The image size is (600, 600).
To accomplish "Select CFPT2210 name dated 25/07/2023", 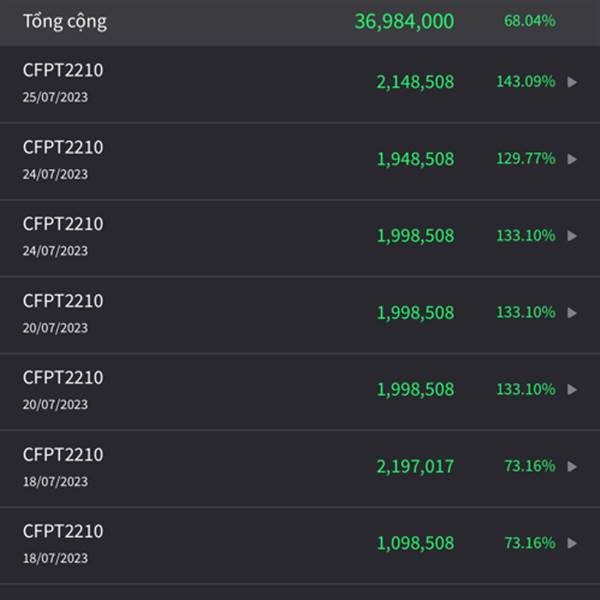I will (x=63, y=70).
